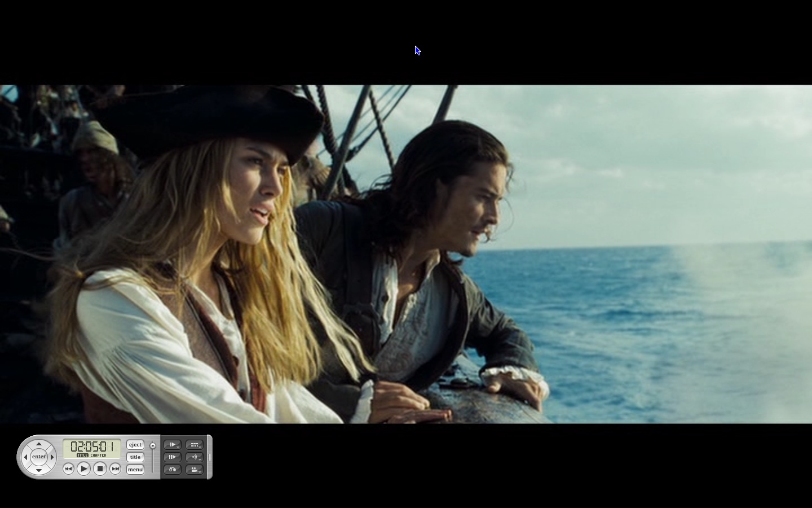Open the subtitles dropdown button

195,445
